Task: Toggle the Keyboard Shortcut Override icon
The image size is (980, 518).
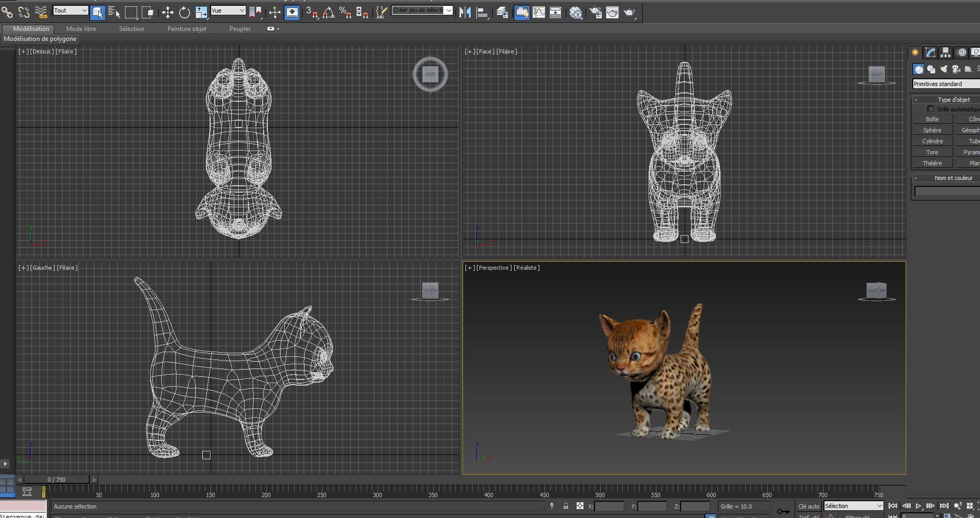Action: (x=292, y=12)
